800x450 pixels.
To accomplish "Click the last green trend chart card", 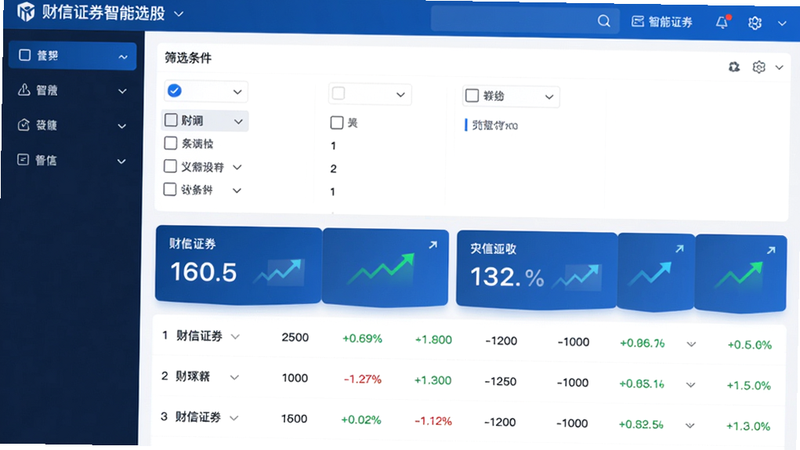I will click(x=740, y=274).
